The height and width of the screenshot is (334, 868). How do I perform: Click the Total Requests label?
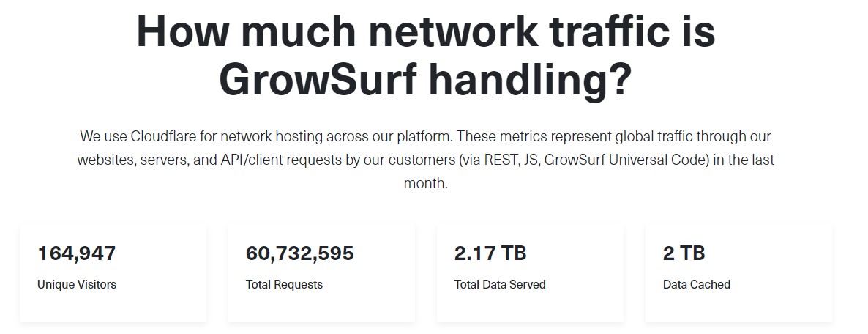point(284,284)
